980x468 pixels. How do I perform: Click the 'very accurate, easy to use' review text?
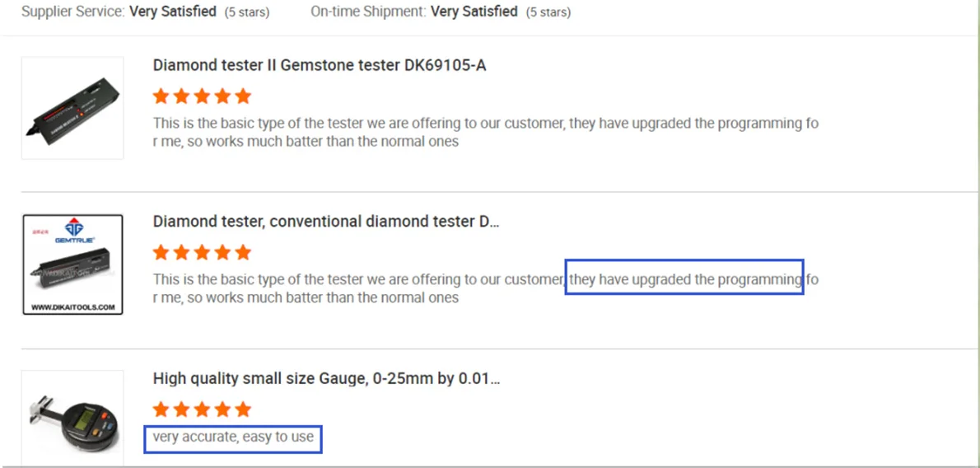[233, 437]
